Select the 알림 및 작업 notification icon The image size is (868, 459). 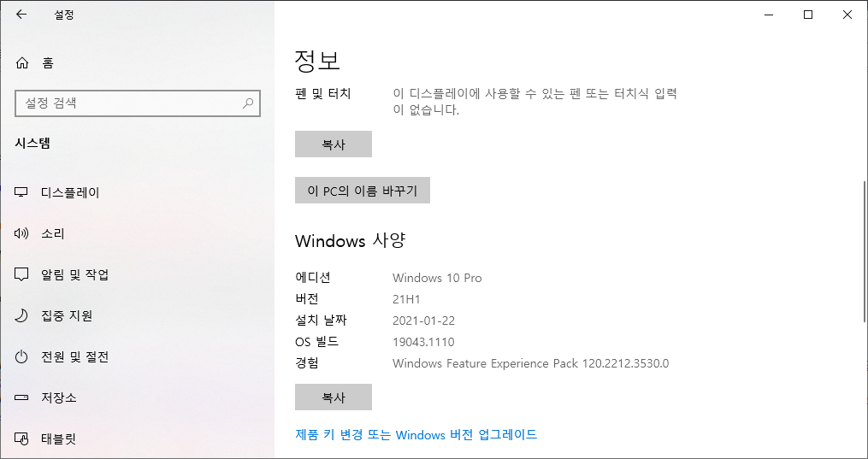pos(21,274)
